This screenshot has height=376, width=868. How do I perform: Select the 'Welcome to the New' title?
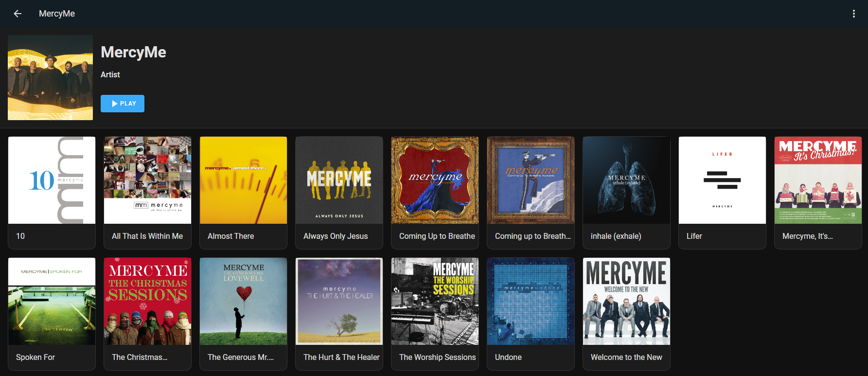pyautogui.click(x=626, y=357)
